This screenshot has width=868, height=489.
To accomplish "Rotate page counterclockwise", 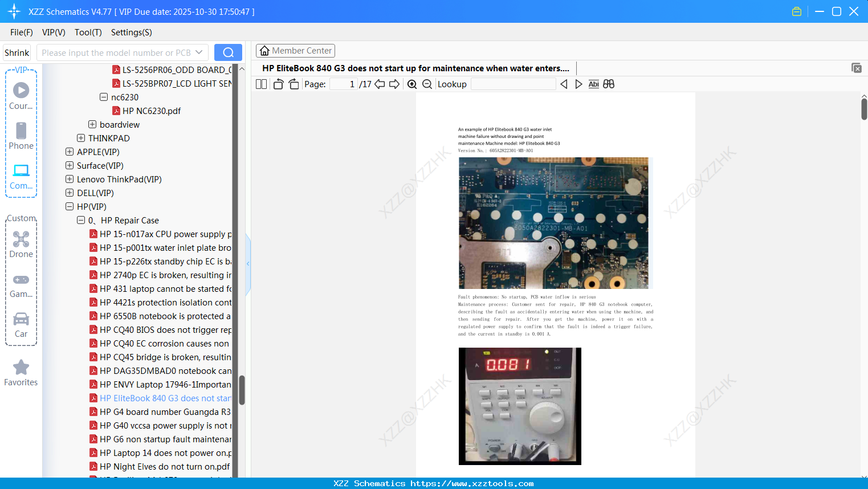I will pos(278,84).
